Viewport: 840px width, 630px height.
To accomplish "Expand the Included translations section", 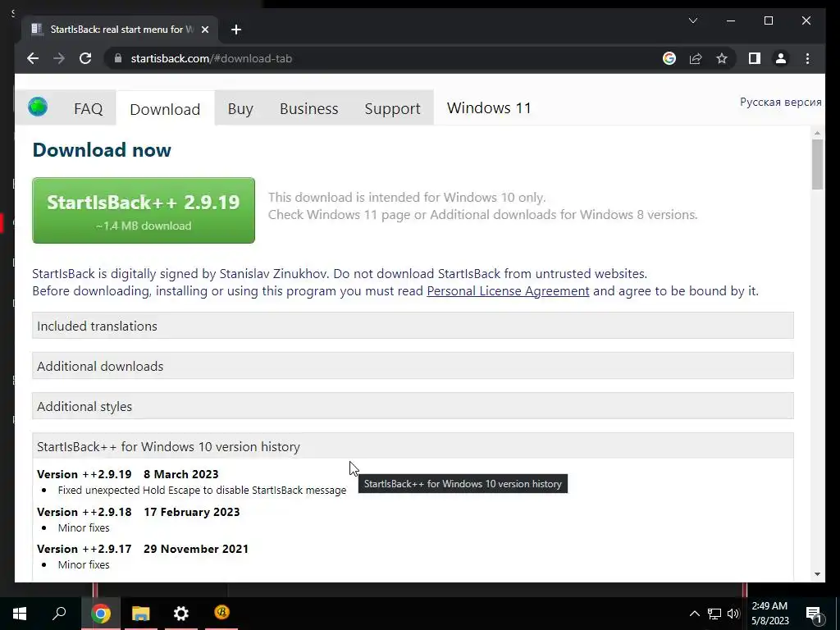I will pos(413,326).
